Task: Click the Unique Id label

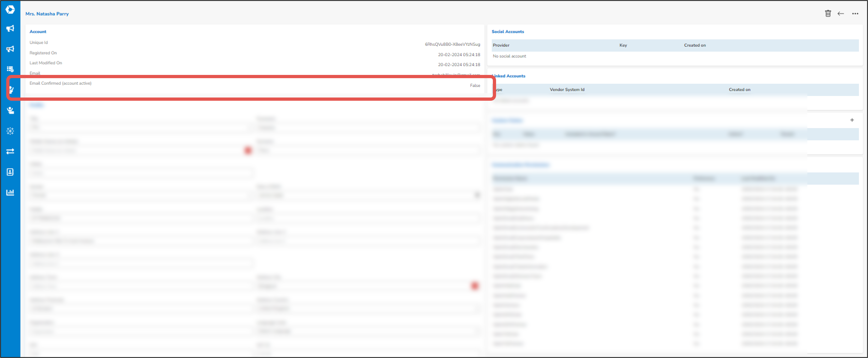Action: [x=39, y=42]
